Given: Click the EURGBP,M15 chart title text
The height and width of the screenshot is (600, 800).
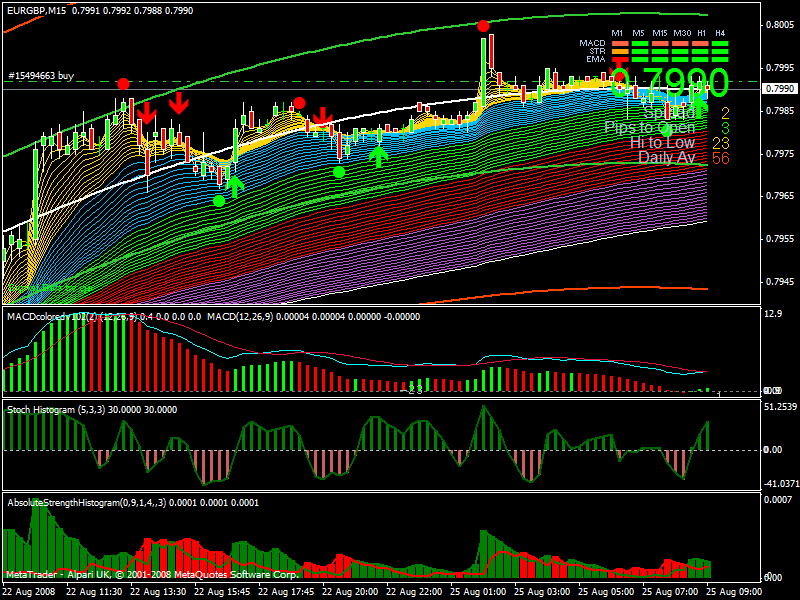Looking at the screenshot, I should pos(33,11).
